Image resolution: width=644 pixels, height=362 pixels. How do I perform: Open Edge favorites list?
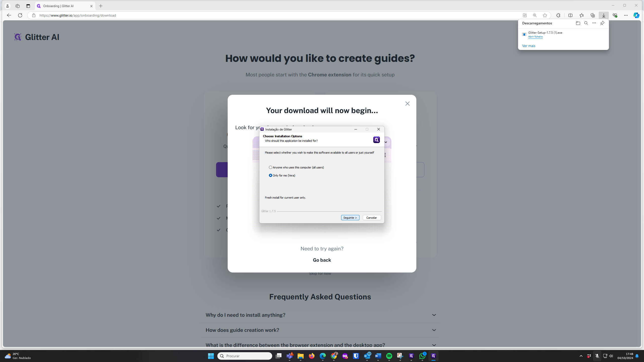pos(581,15)
